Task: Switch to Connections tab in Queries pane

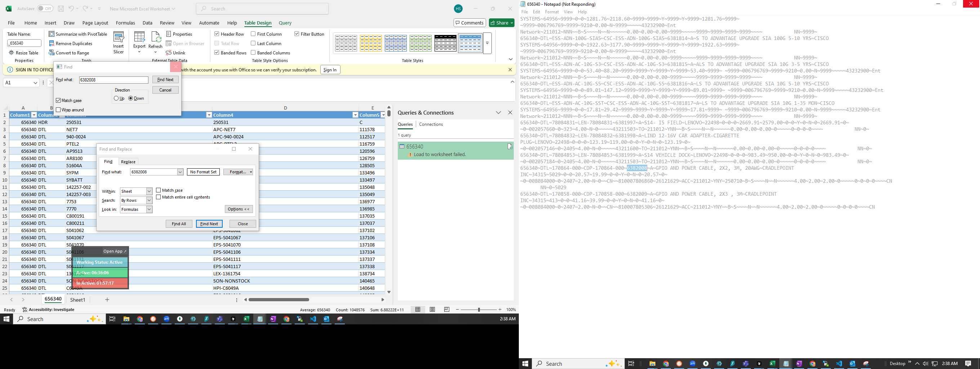Action: pyautogui.click(x=431, y=124)
